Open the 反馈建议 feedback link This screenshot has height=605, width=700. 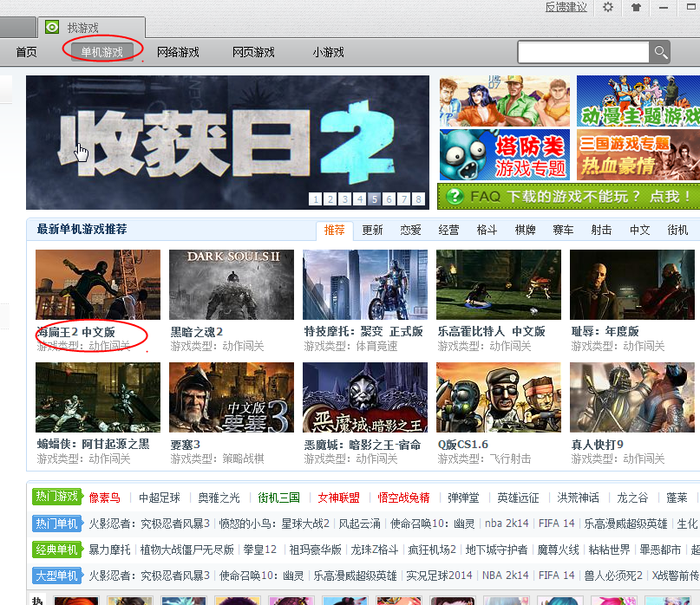(x=566, y=7)
